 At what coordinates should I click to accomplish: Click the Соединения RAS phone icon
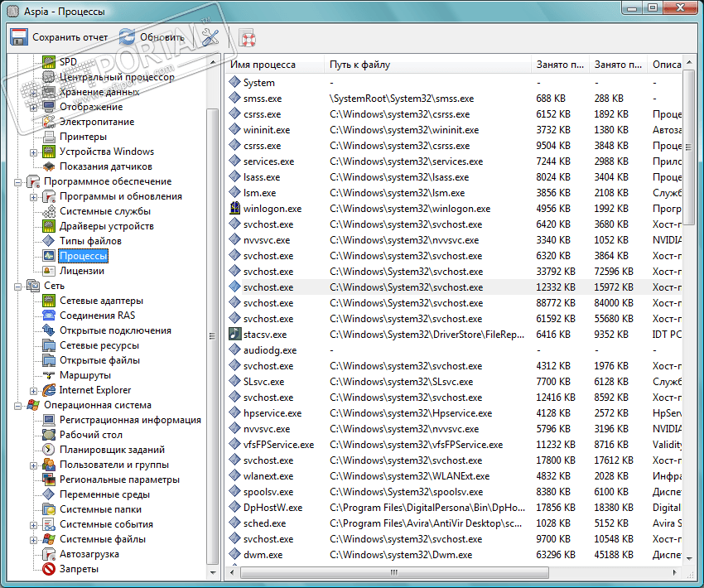click(49, 316)
